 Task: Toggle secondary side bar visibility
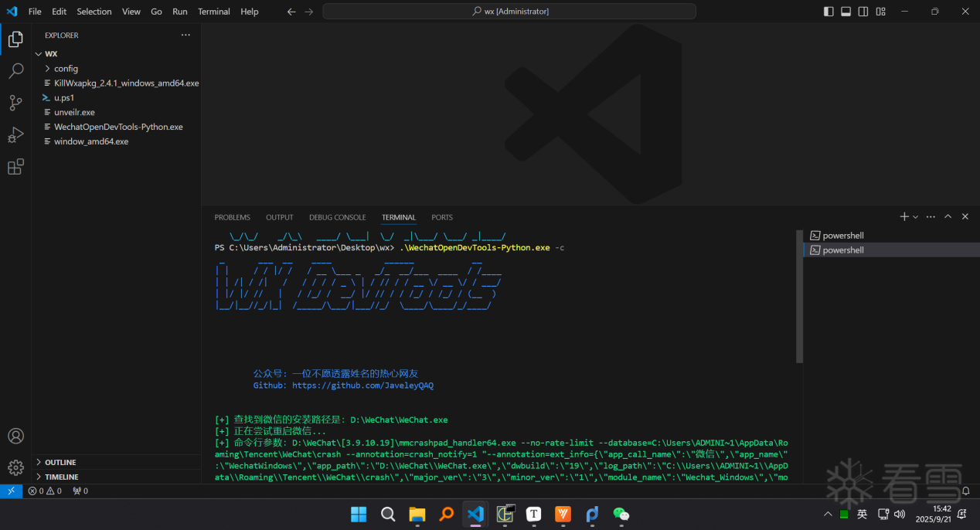click(863, 12)
